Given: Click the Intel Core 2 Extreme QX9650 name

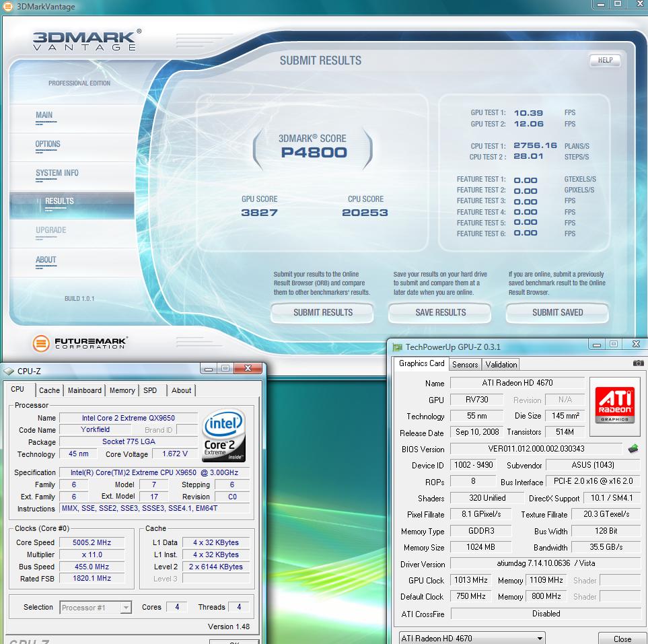Looking at the screenshot, I should tap(128, 418).
